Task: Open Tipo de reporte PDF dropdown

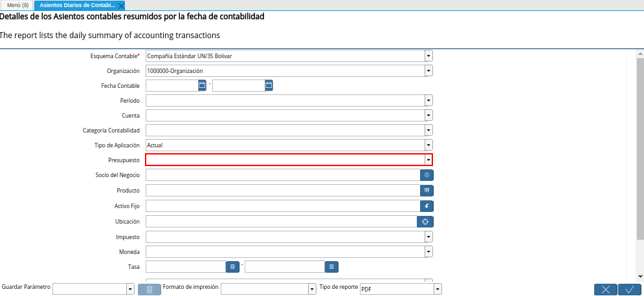Action: (438, 289)
